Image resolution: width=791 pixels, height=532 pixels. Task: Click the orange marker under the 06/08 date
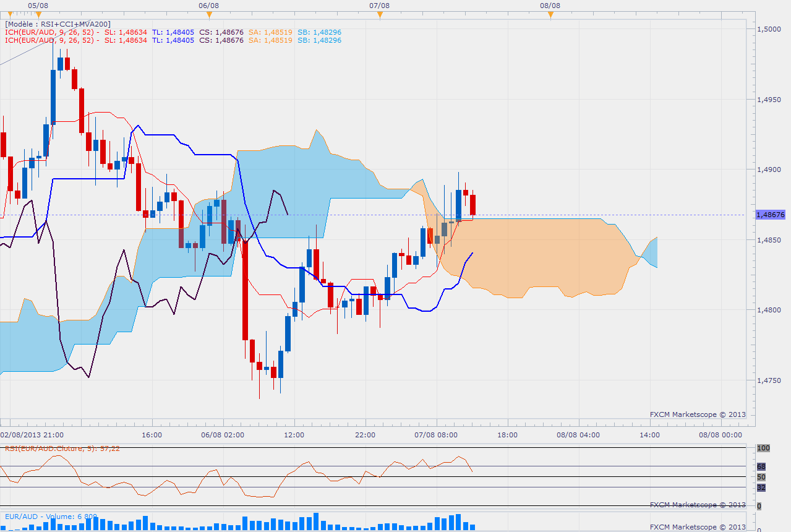(209, 14)
